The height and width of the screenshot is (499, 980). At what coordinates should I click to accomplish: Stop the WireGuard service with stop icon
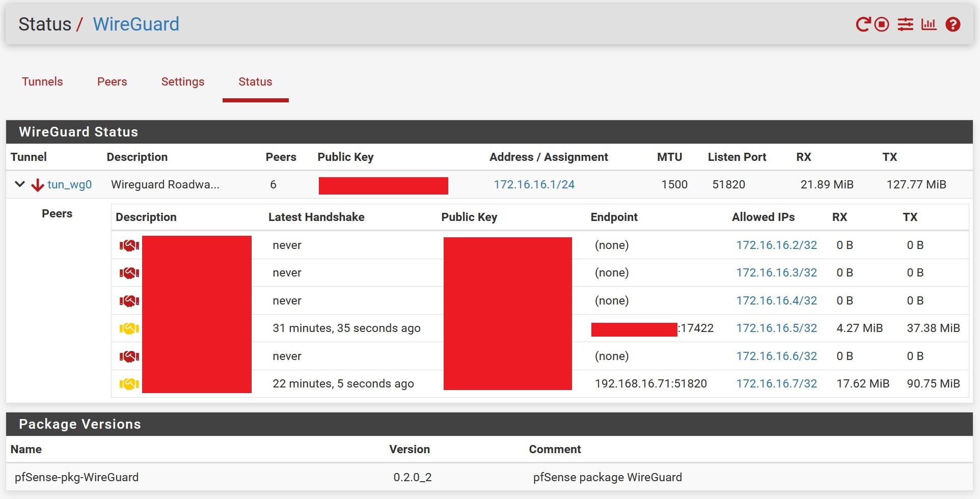pyautogui.click(x=882, y=24)
